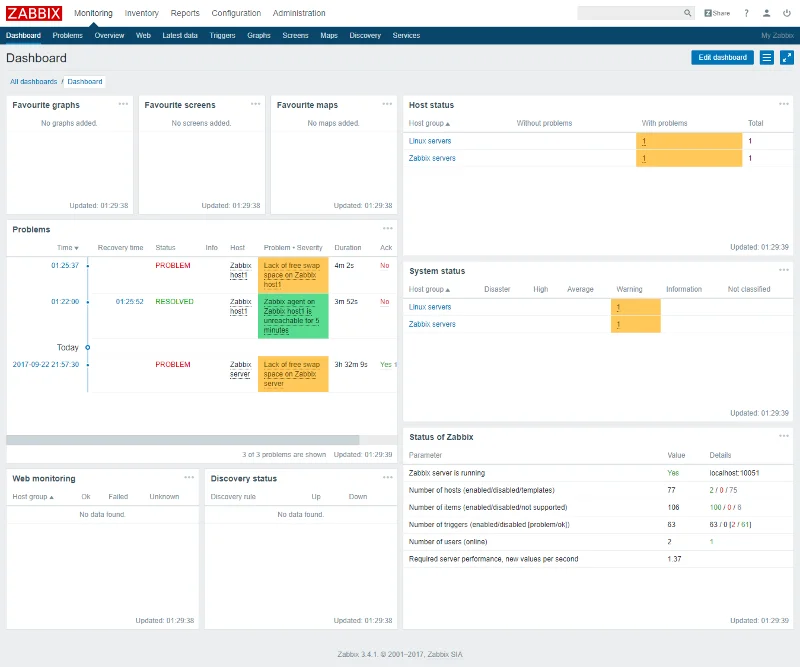Click the localhost:10051 details value
800x667 pixels.
coord(734,473)
